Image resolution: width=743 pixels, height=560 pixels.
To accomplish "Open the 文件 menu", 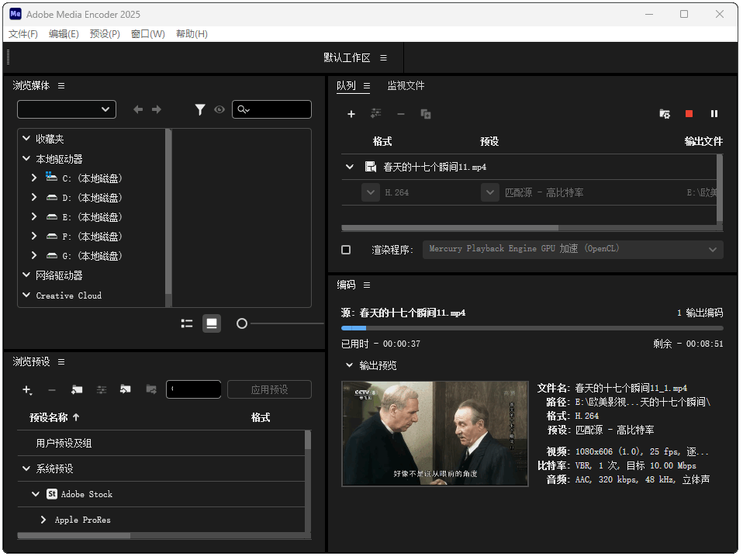I will (x=22, y=33).
